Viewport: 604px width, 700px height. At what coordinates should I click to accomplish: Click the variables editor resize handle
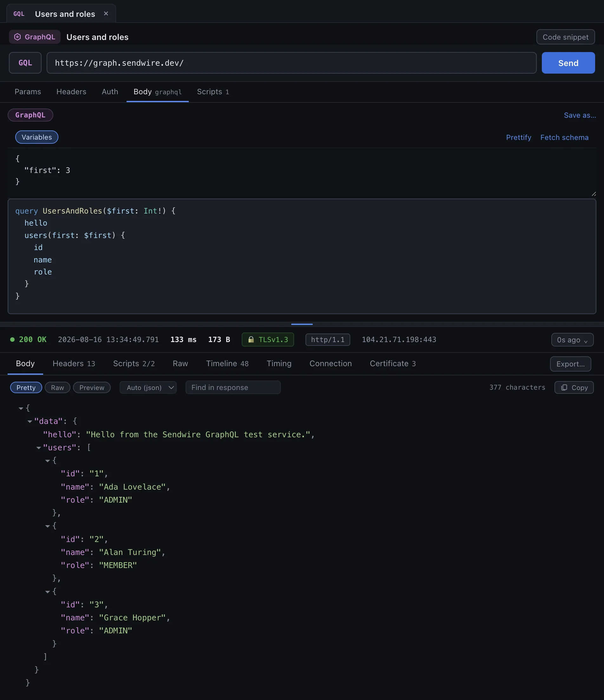click(x=594, y=194)
